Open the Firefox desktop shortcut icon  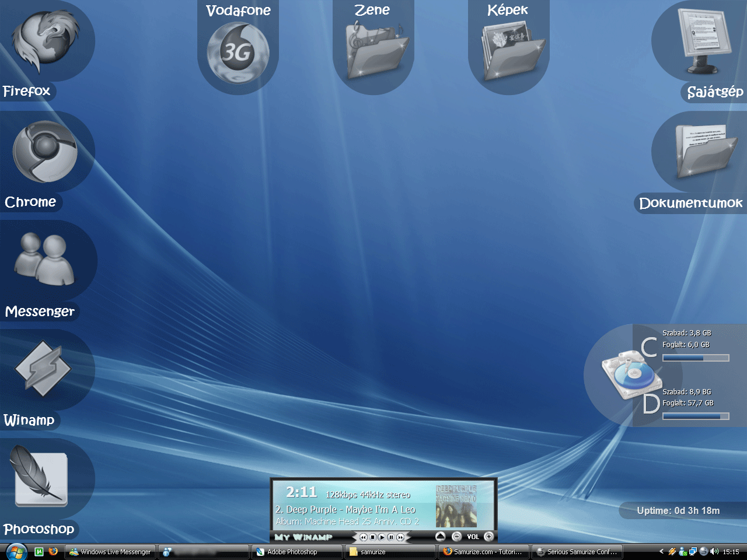coord(45,43)
